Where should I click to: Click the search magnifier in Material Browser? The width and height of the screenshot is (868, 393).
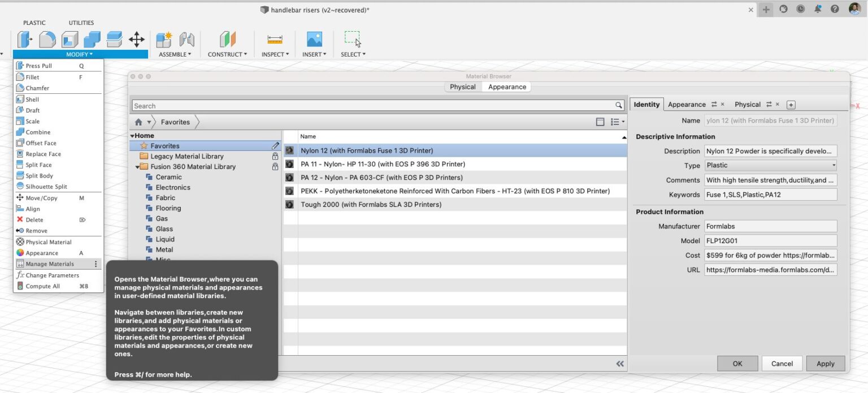[618, 106]
